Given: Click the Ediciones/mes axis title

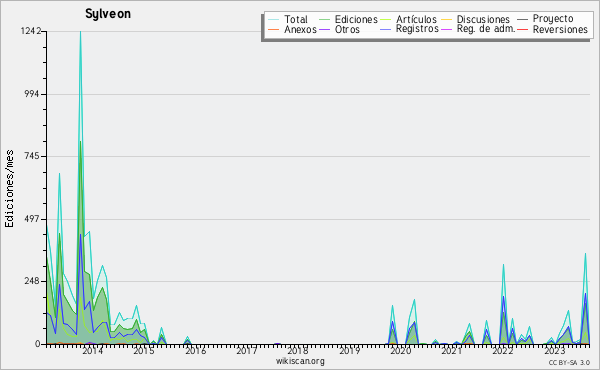Looking at the screenshot, I should pyautogui.click(x=9, y=189).
